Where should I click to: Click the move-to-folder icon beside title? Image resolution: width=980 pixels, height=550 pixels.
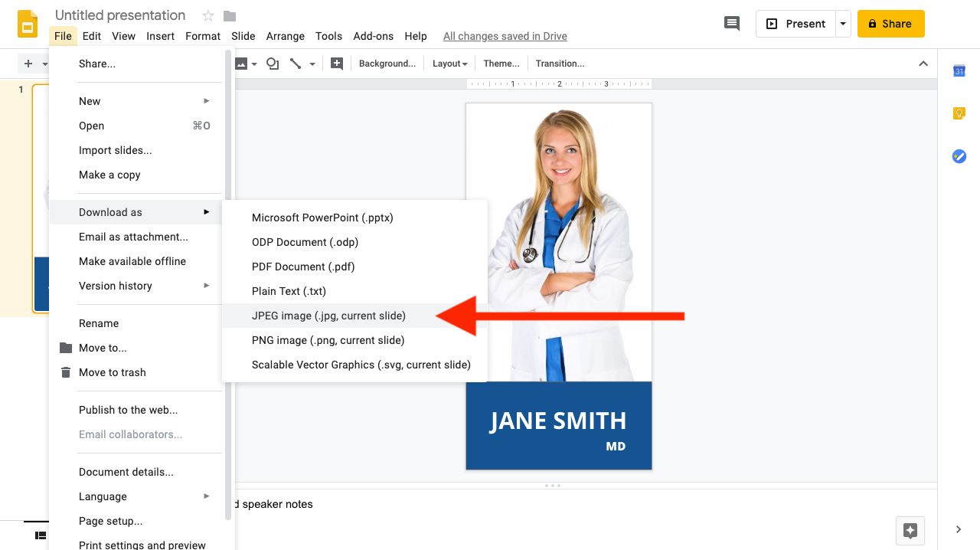coord(230,16)
